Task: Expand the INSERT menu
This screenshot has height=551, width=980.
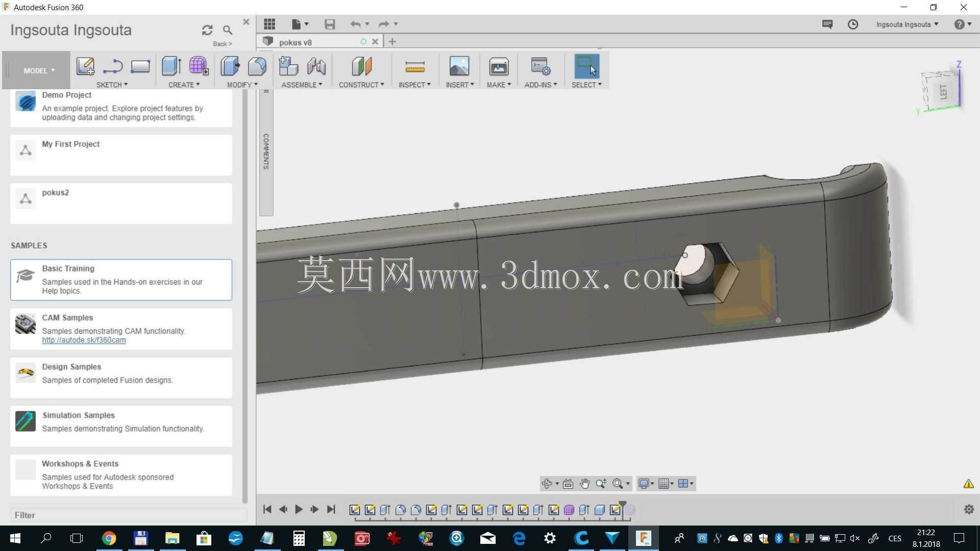Action: [459, 85]
